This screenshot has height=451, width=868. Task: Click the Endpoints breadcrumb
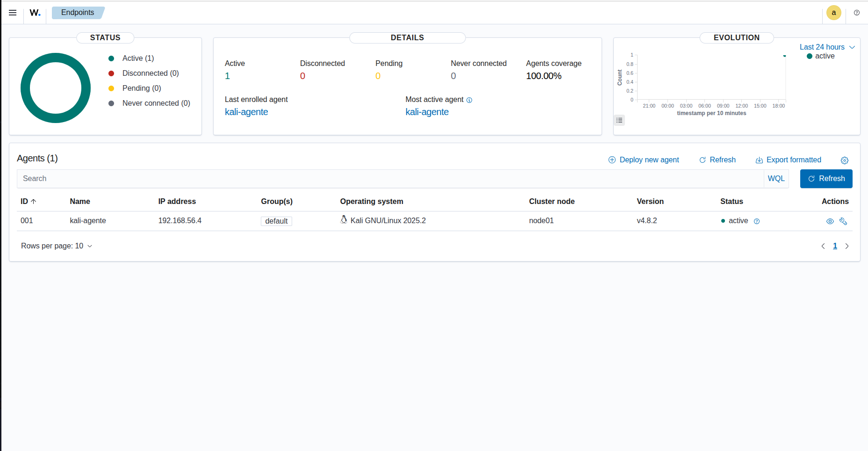click(x=78, y=13)
